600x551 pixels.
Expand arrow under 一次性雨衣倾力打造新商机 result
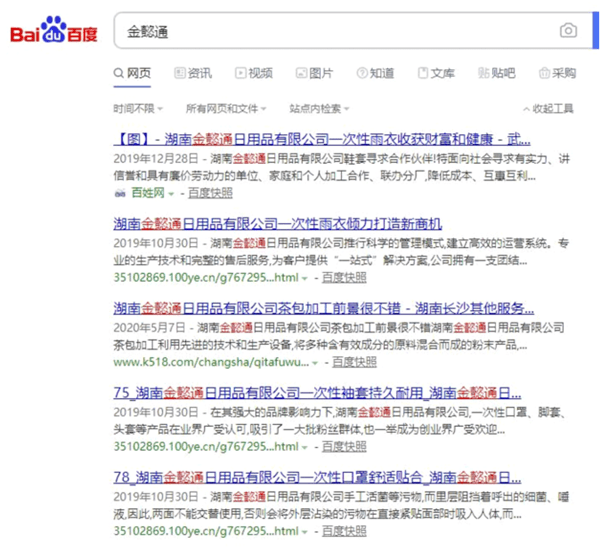click(305, 279)
